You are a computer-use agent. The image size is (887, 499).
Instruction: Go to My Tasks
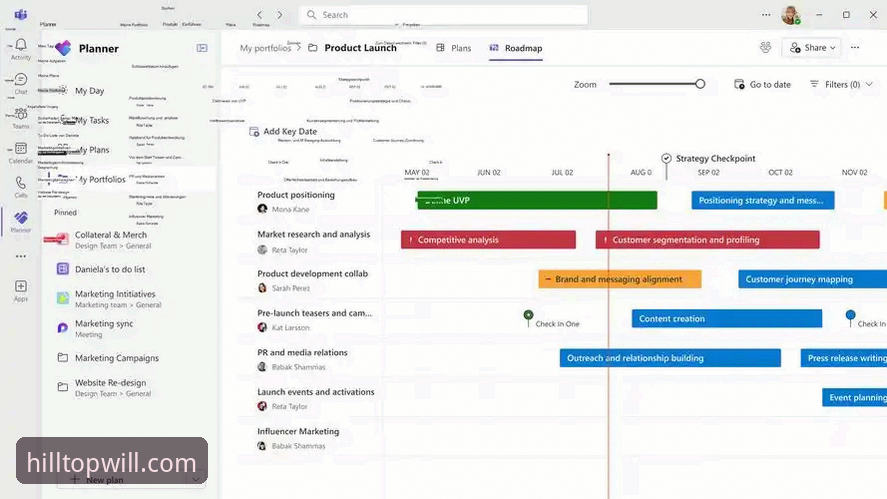pos(92,121)
